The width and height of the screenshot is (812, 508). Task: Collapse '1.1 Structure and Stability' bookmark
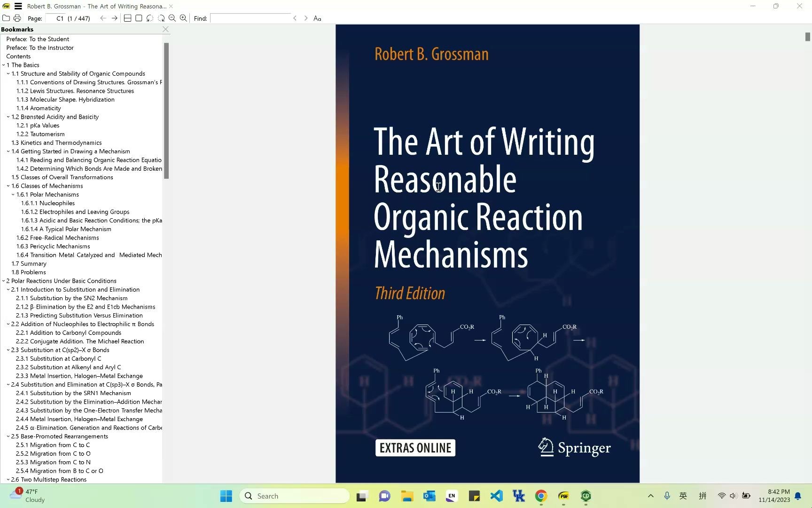[x=8, y=73]
